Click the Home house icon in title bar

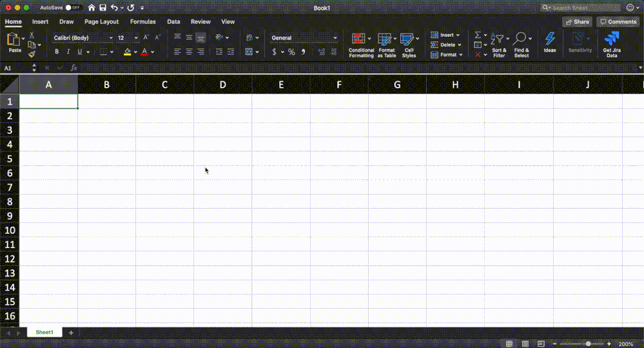point(92,7)
